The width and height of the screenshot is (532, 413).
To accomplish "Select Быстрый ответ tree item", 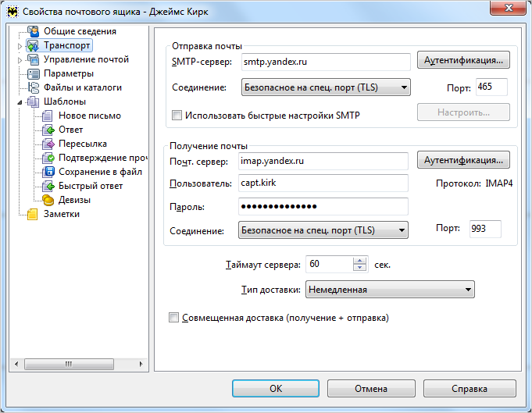I will coord(91,186).
